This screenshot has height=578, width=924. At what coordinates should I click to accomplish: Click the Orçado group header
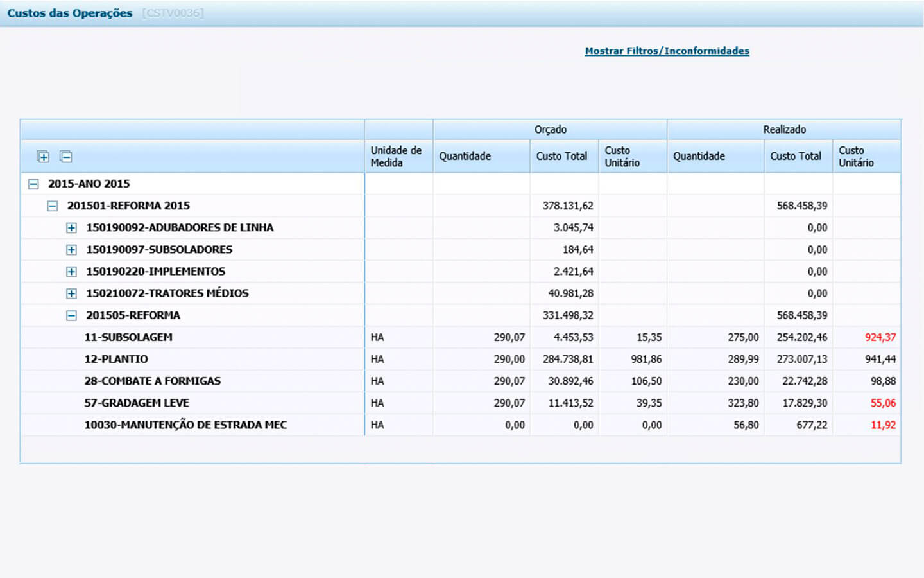pos(550,129)
